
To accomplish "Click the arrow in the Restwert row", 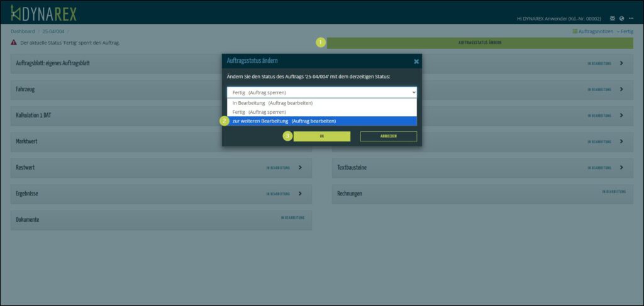I will [300, 168].
